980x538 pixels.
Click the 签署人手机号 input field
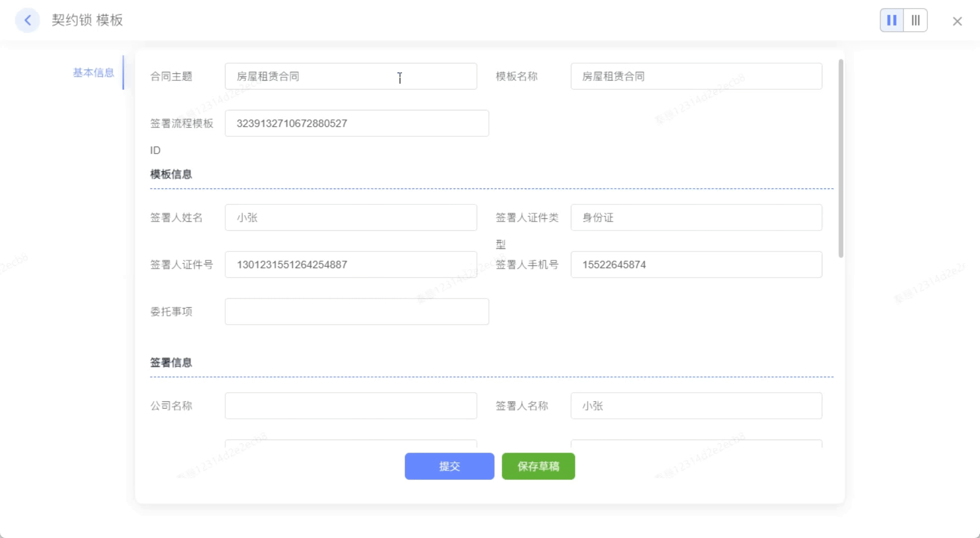[x=696, y=265]
